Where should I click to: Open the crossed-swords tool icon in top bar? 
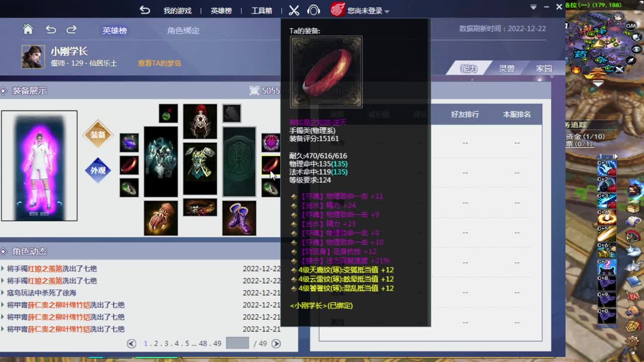tap(294, 10)
